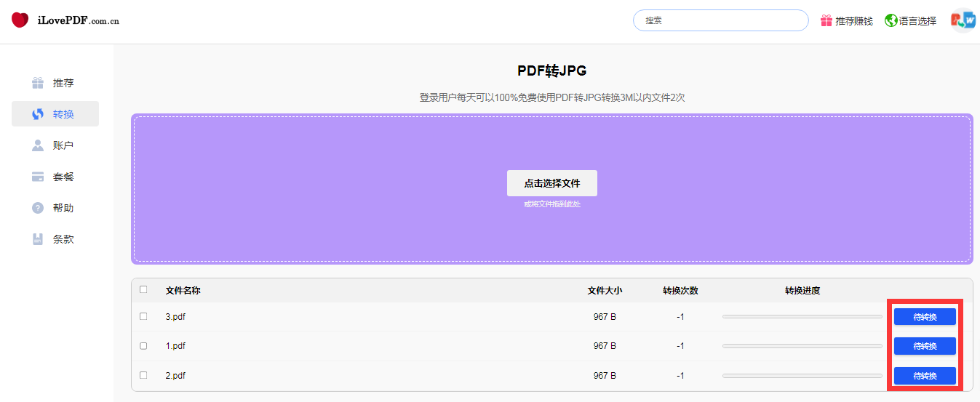980x402 pixels.
Task: Click the globe language icon
Action: click(891, 20)
